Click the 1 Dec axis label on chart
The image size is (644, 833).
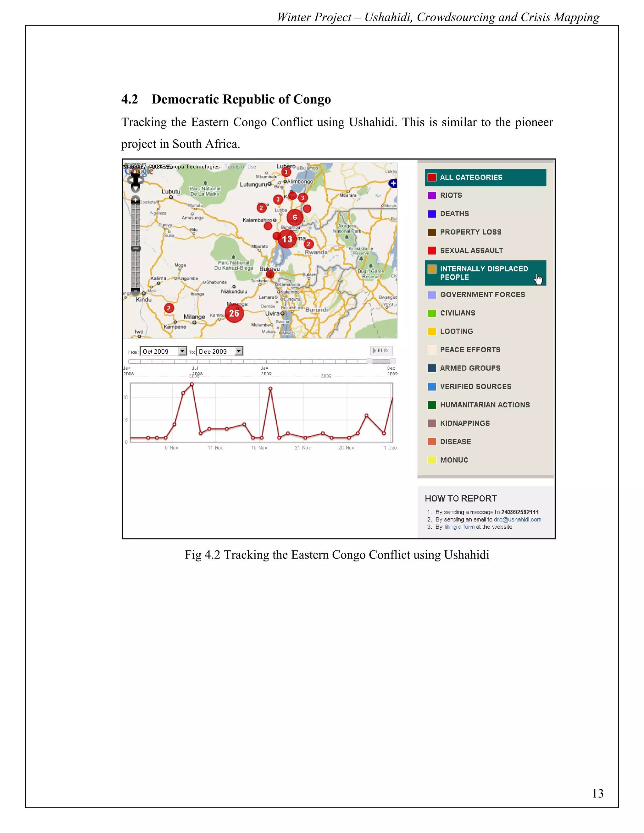click(390, 448)
